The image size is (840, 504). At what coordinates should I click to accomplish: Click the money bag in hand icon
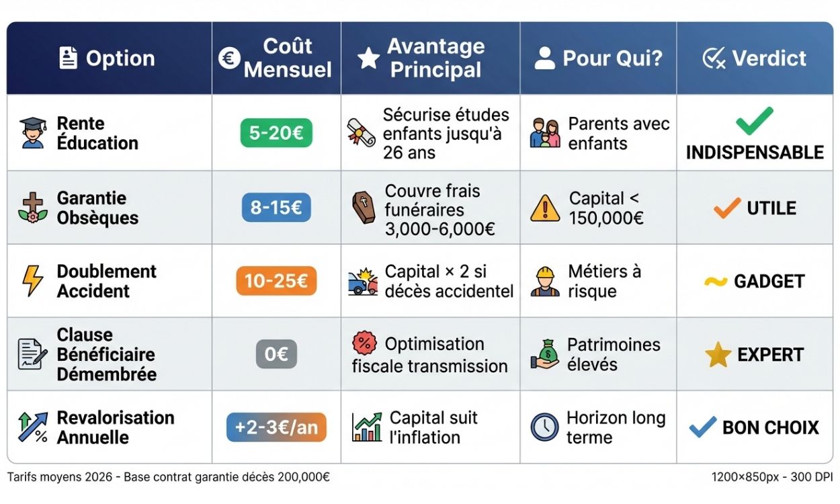pyautogui.click(x=544, y=354)
